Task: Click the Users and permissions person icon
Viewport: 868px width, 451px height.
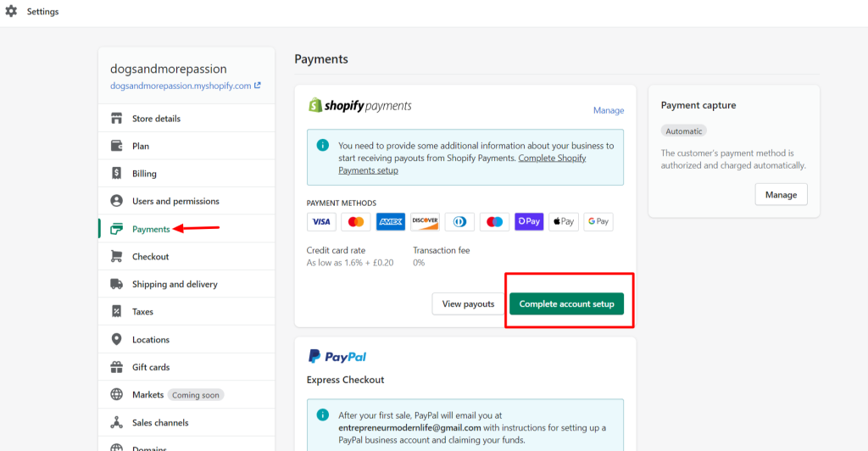Action: (116, 201)
